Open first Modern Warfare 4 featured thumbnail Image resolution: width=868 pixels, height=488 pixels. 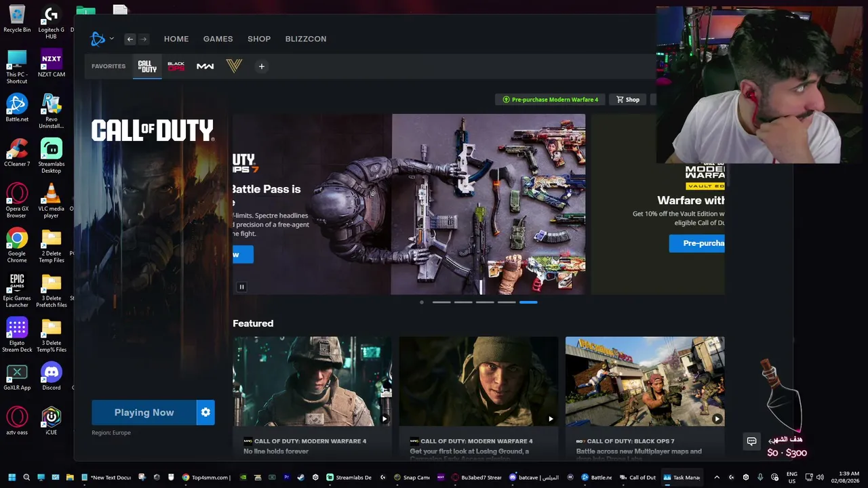[312, 382]
